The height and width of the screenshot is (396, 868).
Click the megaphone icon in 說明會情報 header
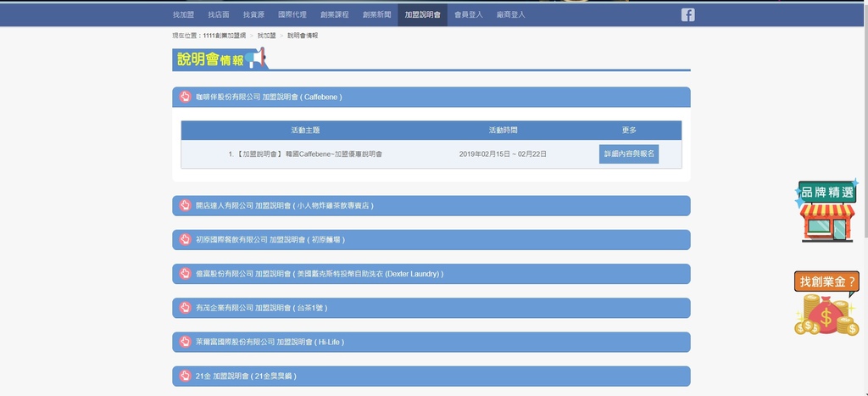coord(256,59)
